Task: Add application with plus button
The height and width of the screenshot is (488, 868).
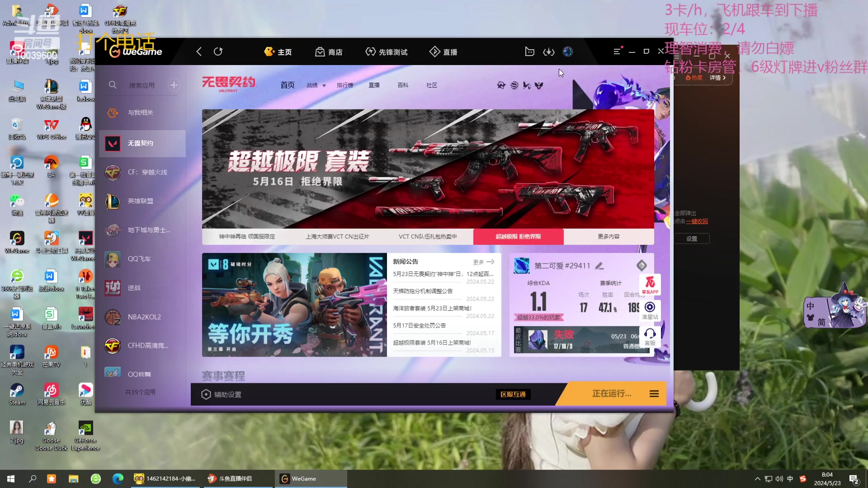Action: 174,85
